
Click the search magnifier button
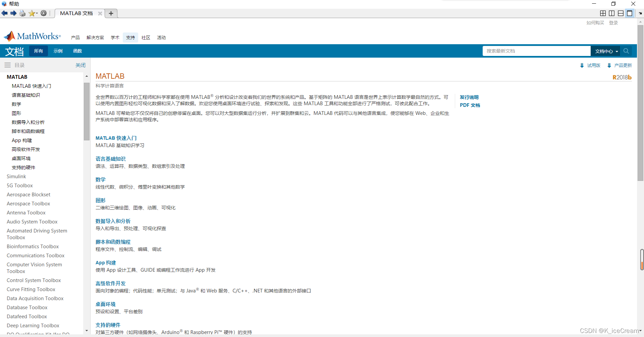(626, 51)
